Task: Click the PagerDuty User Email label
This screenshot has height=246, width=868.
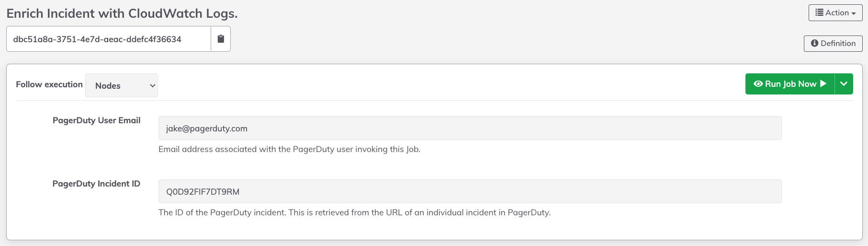Action: pos(96,120)
